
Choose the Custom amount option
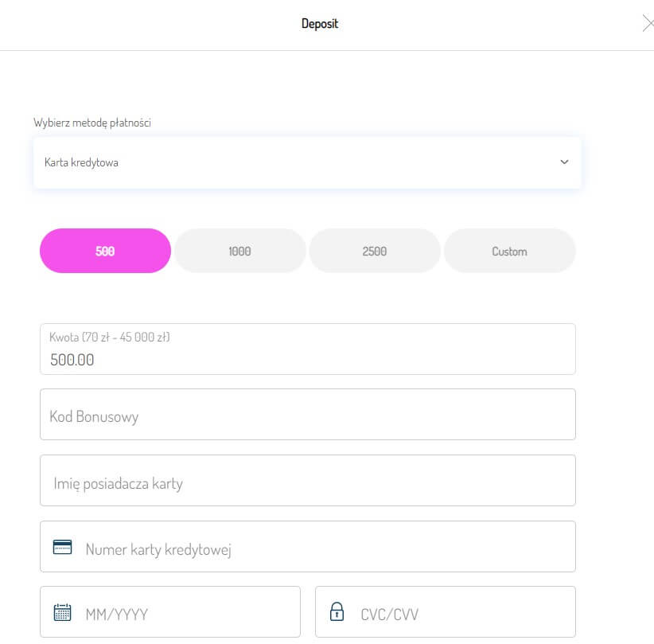510,251
